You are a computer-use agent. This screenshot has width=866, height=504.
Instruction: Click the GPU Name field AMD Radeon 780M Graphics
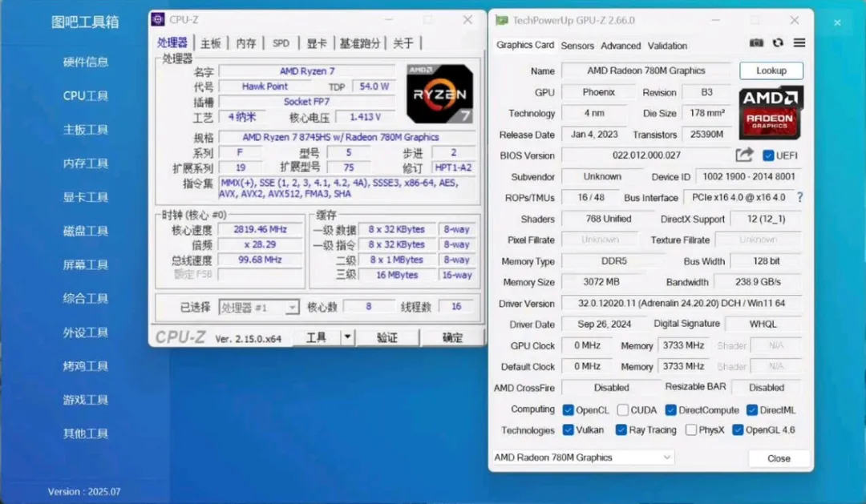(x=646, y=71)
